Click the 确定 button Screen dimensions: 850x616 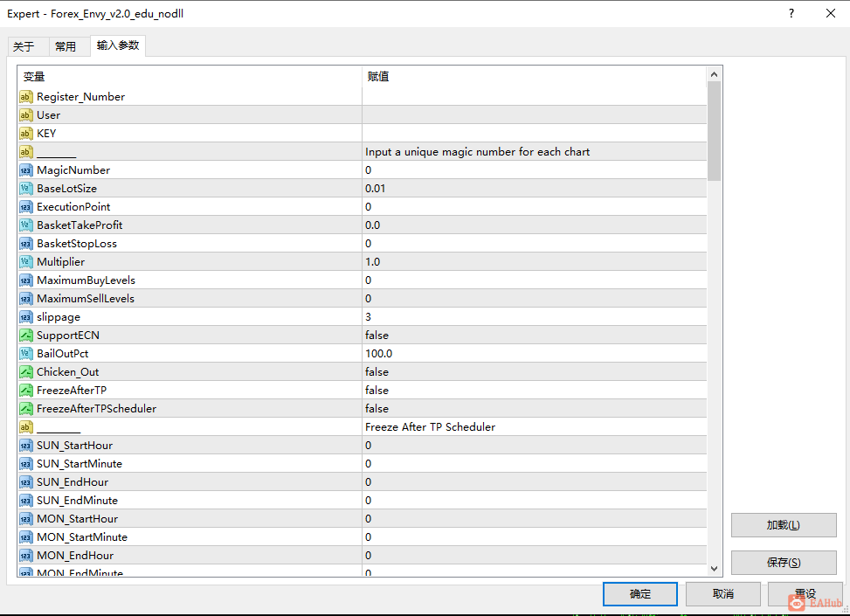point(640,594)
